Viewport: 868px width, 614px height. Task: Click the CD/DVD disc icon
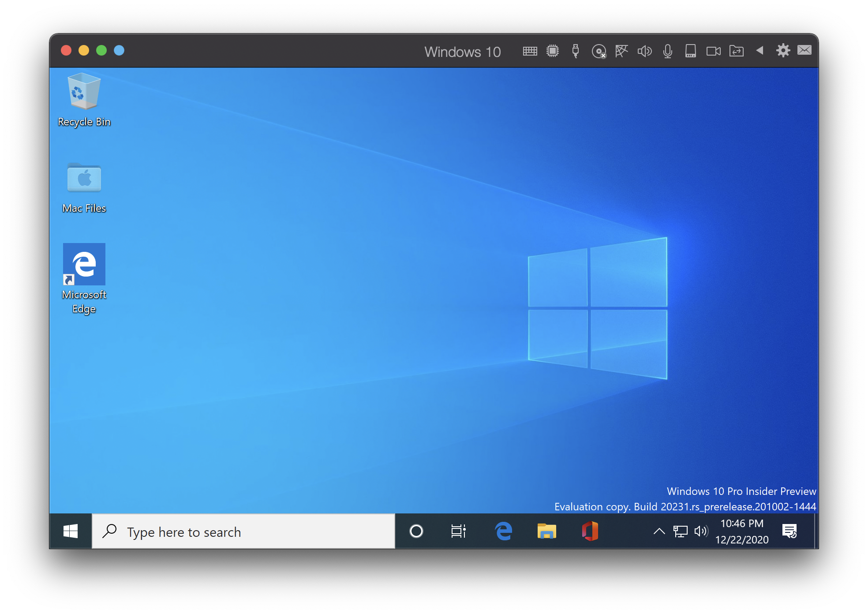click(599, 51)
